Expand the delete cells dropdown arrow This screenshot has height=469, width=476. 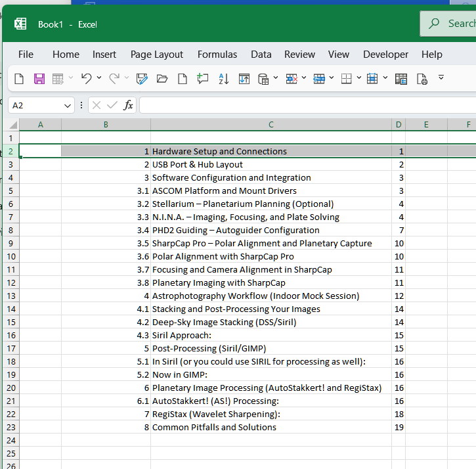(x=304, y=78)
